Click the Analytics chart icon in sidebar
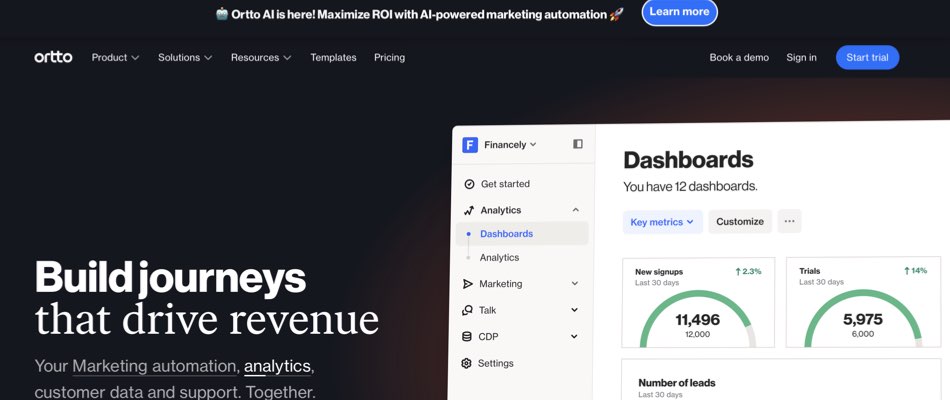950x400 pixels. point(468,210)
